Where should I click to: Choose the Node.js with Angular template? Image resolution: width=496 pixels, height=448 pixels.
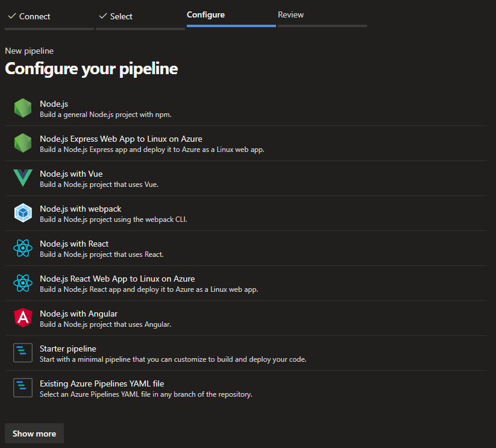tap(78, 314)
